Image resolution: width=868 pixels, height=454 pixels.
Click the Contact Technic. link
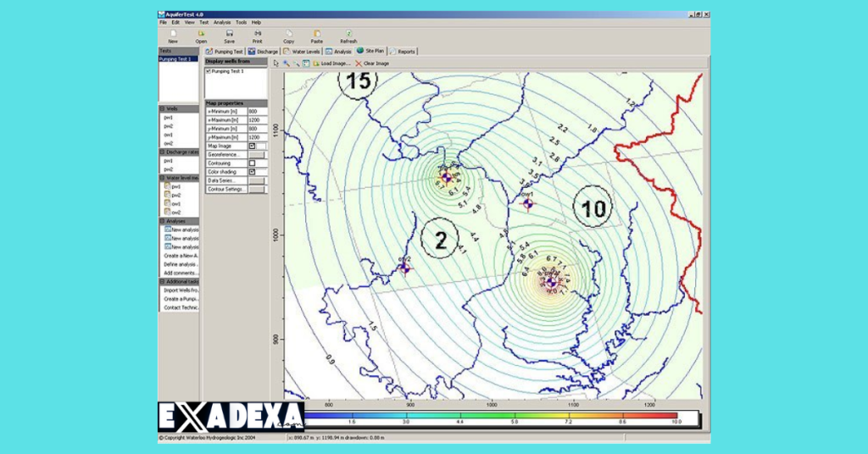pyautogui.click(x=181, y=307)
